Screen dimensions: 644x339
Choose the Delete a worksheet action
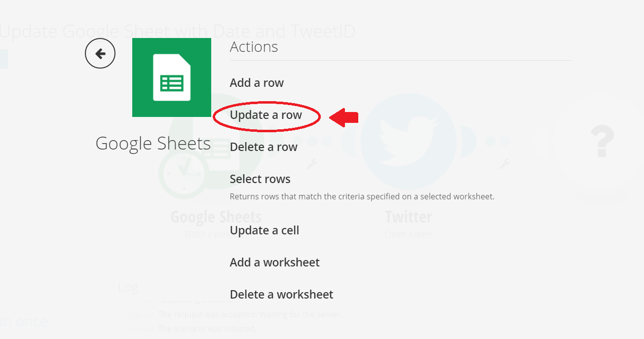[x=282, y=295]
